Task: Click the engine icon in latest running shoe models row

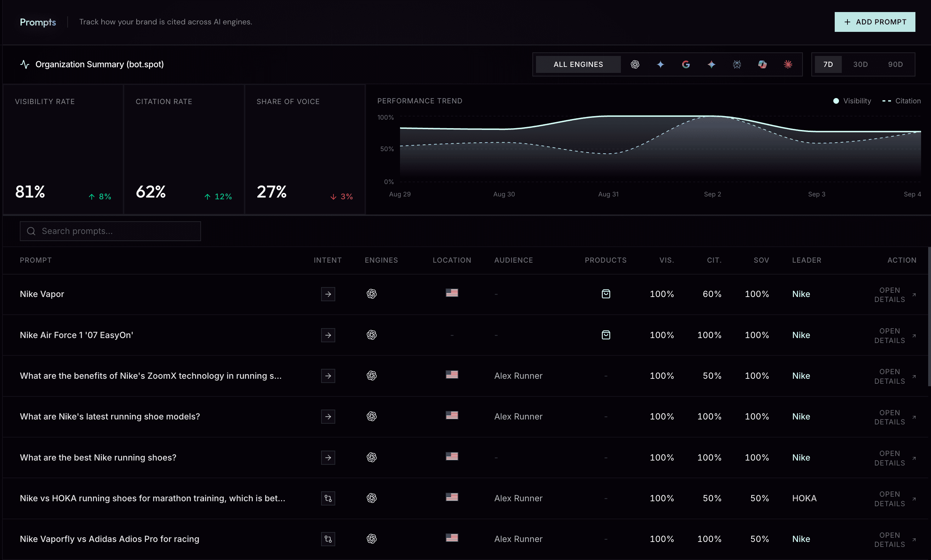Action: pyautogui.click(x=371, y=416)
